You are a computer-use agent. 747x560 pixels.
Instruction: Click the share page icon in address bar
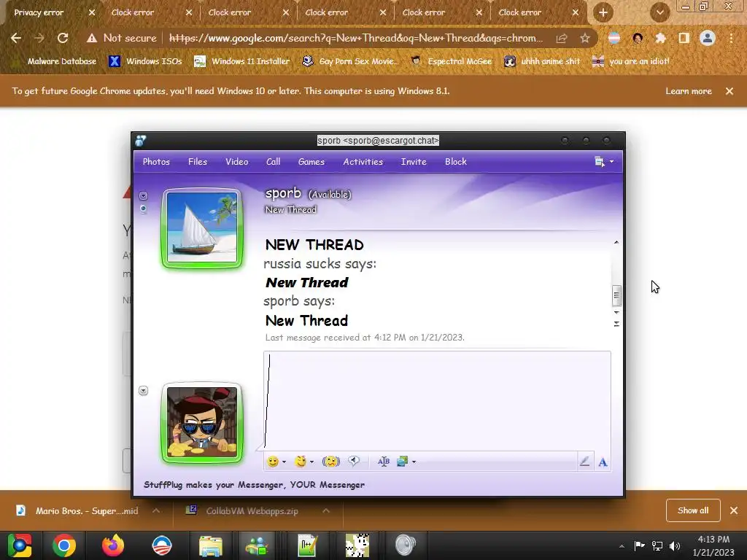[x=562, y=38]
